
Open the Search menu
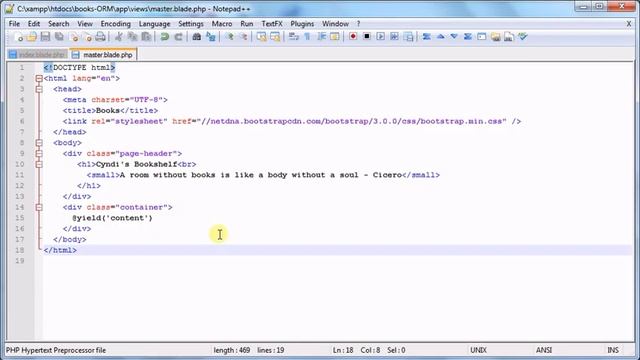(x=59, y=24)
